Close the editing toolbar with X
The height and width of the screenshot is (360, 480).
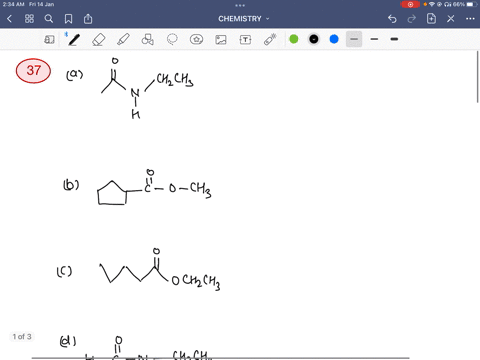point(451,19)
